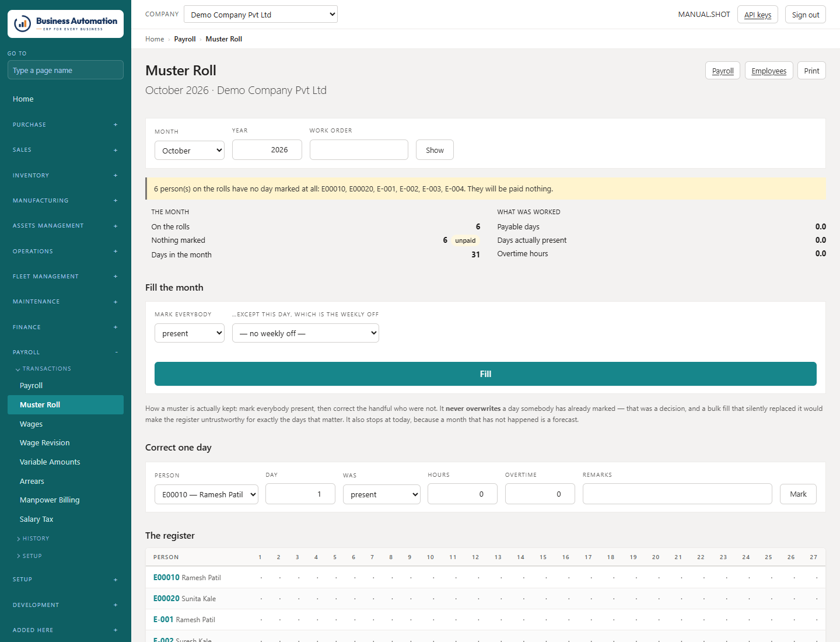This screenshot has height=642, width=840.
Task: Expand the Inventory sidebar section
Action: (65, 176)
